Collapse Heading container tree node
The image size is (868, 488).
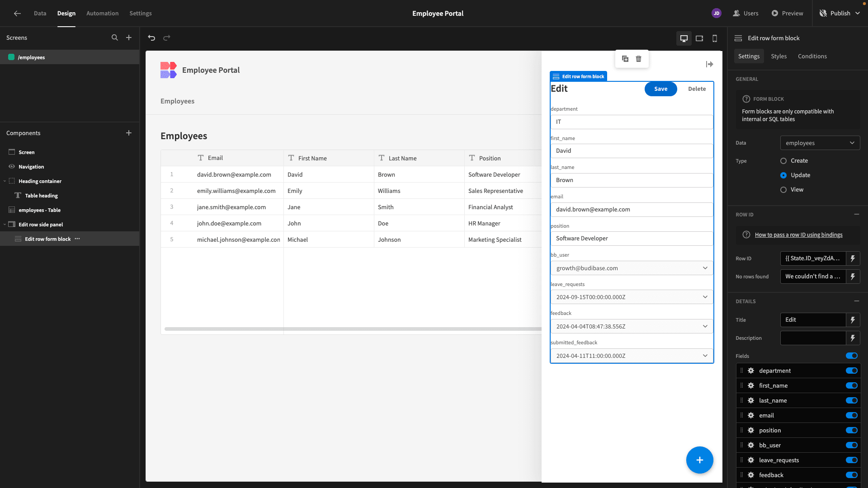[5, 181]
